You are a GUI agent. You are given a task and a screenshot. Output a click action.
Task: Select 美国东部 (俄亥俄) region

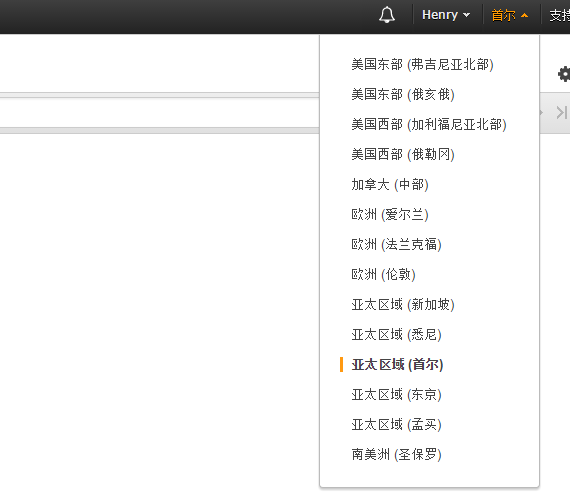[x=403, y=95]
